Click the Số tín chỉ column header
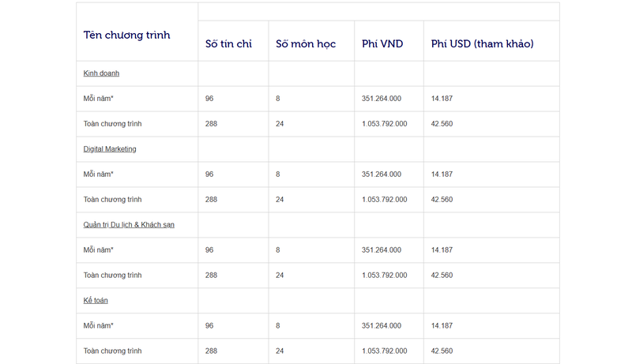Viewport: 632px width, 364px height. [x=228, y=44]
